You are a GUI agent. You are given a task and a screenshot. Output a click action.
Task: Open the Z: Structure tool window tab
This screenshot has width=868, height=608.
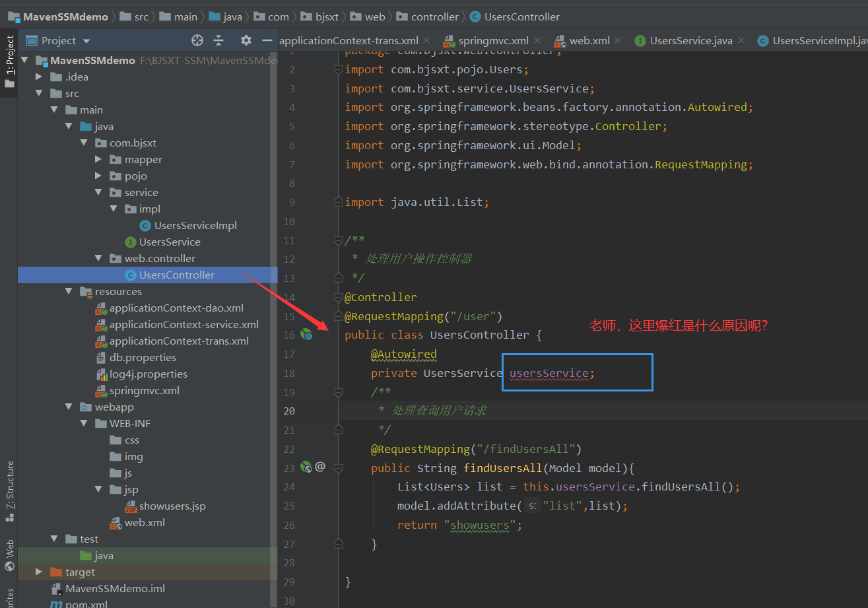coord(9,491)
